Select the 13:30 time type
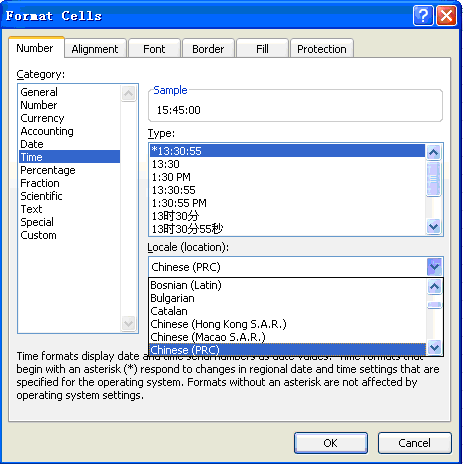The height and width of the screenshot is (464, 463). [287, 164]
